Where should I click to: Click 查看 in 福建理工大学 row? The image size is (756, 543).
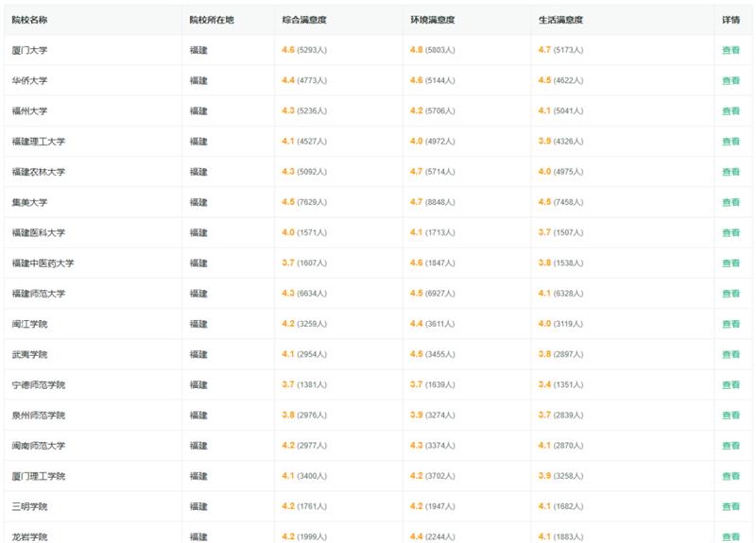click(x=730, y=141)
